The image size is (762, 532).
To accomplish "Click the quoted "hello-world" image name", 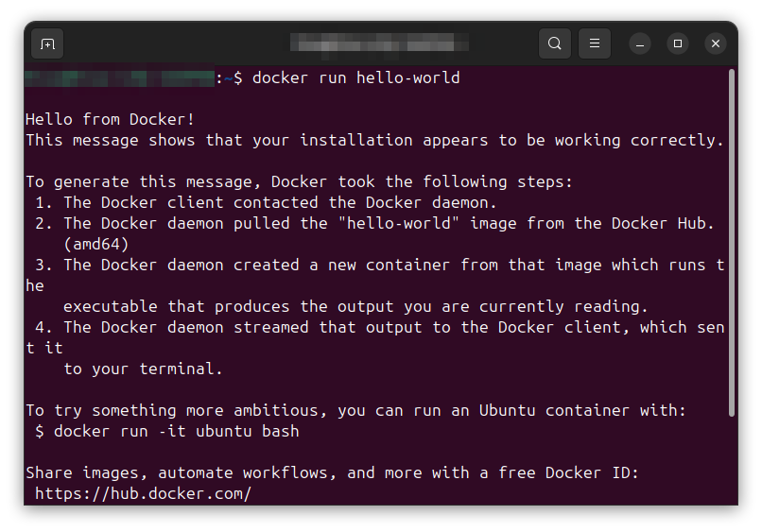I will pyautogui.click(x=399, y=224).
